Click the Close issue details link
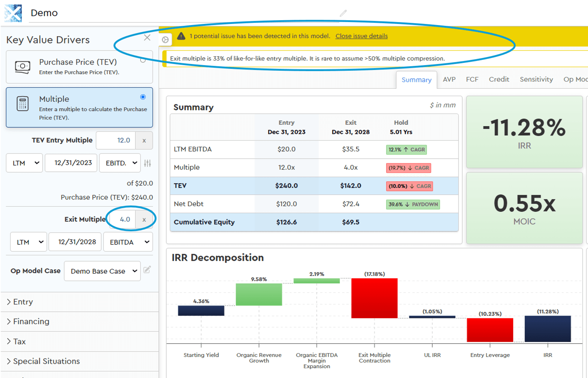 point(361,36)
